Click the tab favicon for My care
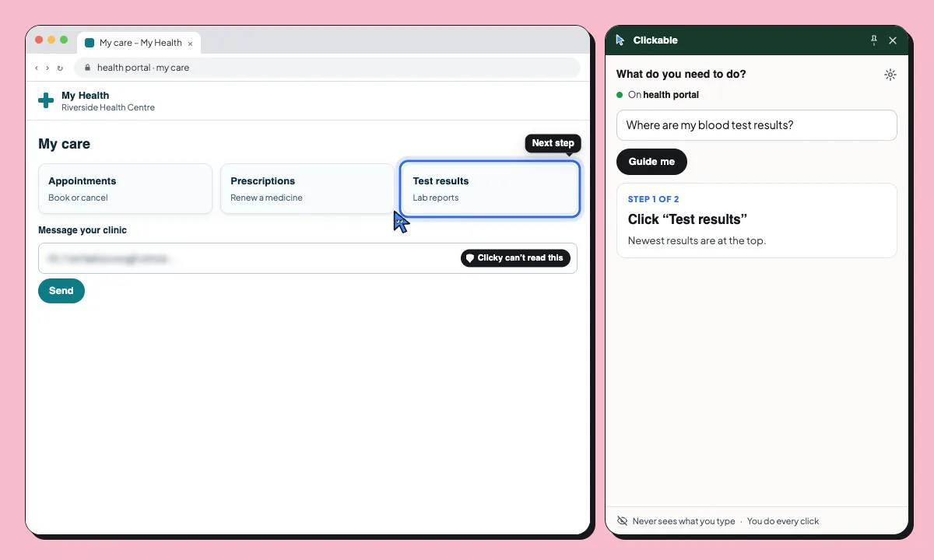The width and height of the screenshot is (934, 560). [x=90, y=43]
